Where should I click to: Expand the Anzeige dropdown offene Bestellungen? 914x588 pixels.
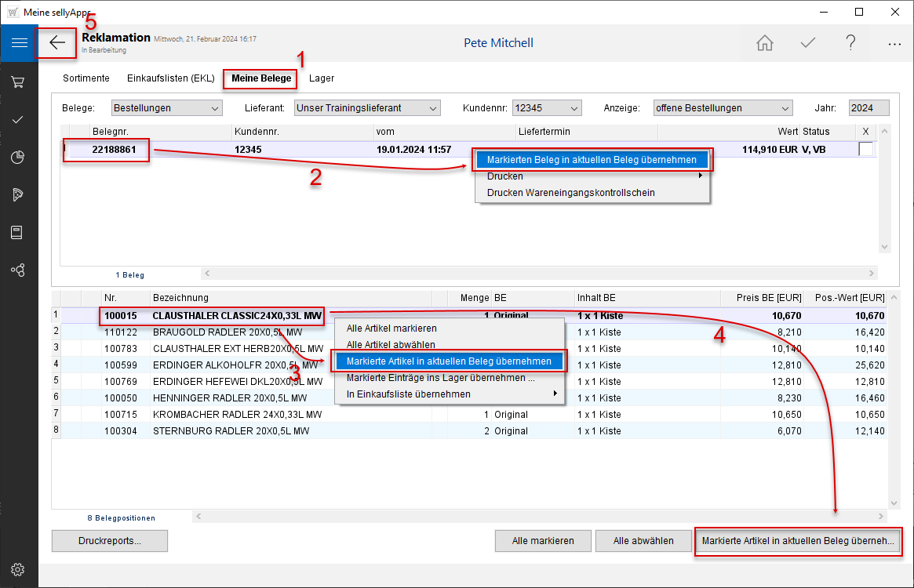point(722,108)
